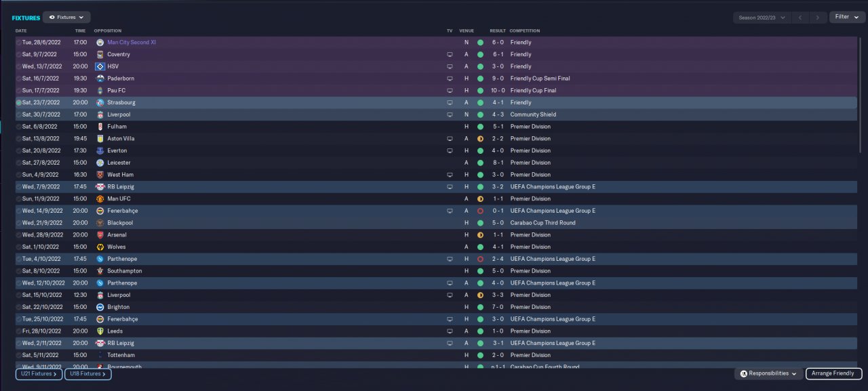868x391 pixels.
Task: Click the Arsenal club badge
Action: pyautogui.click(x=100, y=234)
